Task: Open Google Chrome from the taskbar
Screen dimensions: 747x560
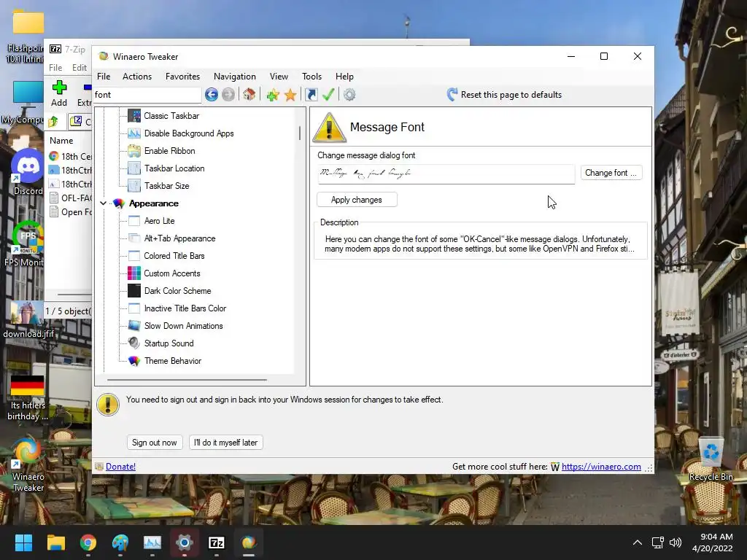Action: [x=88, y=542]
